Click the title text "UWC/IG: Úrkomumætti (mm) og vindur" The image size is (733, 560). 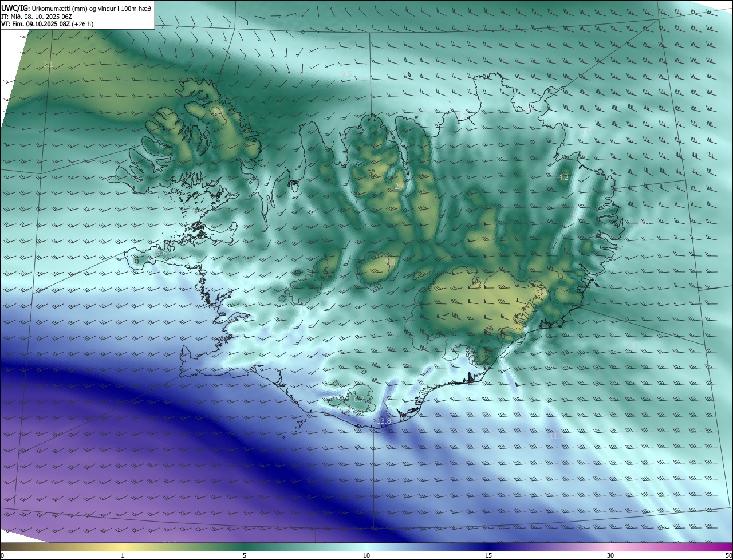click(x=76, y=8)
